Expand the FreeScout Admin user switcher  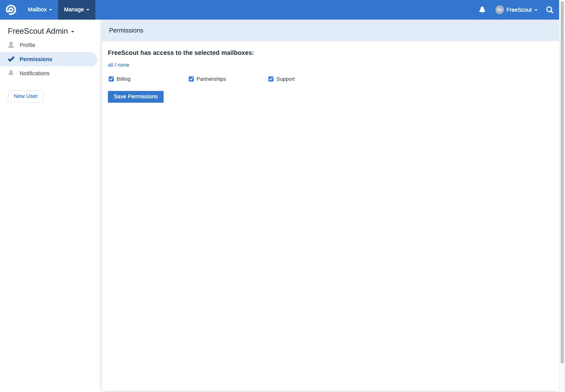(x=41, y=31)
